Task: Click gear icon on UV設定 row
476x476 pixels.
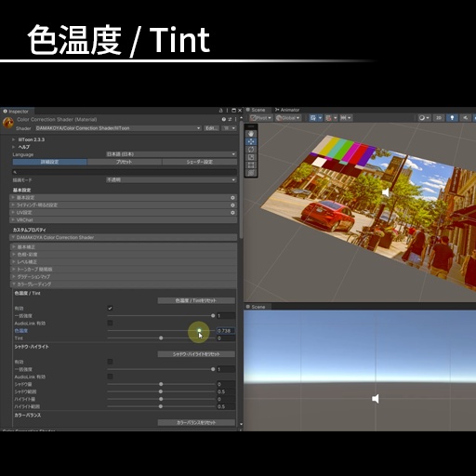Action: pyautogui.click(x=232, y=213)
